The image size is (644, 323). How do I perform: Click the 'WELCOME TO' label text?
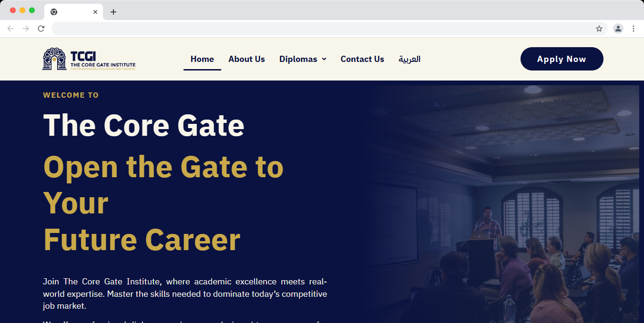71,95
